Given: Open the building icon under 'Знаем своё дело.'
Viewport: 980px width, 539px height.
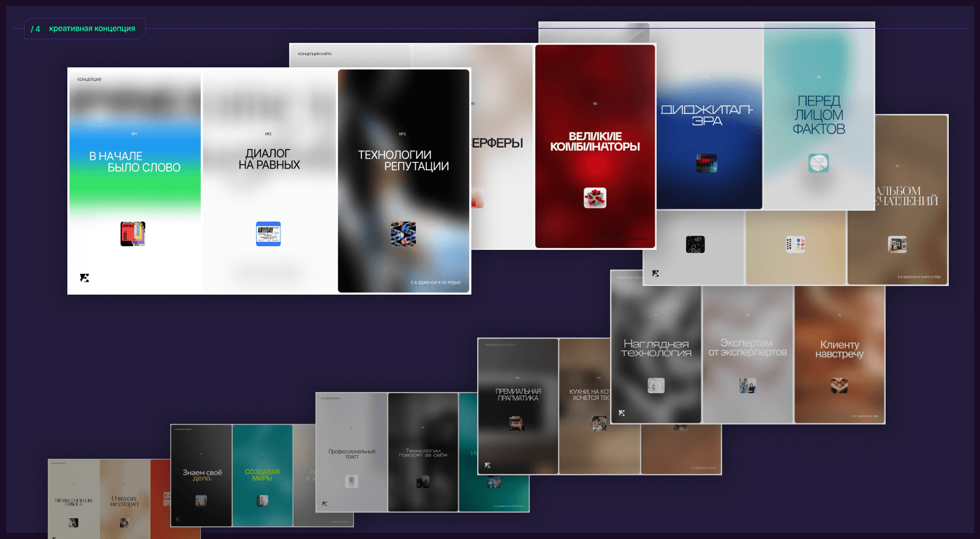Looking at the screenshot, I should click(x=201, y=500).
